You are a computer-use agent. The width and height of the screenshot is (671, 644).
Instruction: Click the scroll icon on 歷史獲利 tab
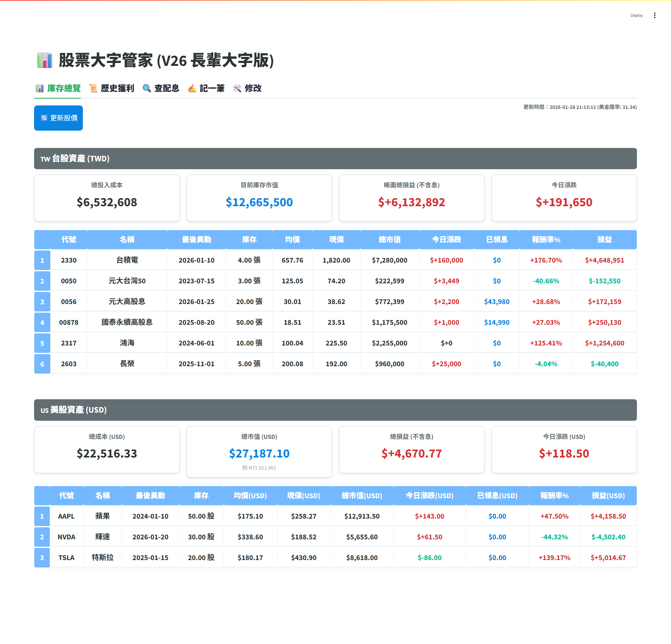click(x=93, y=88)
